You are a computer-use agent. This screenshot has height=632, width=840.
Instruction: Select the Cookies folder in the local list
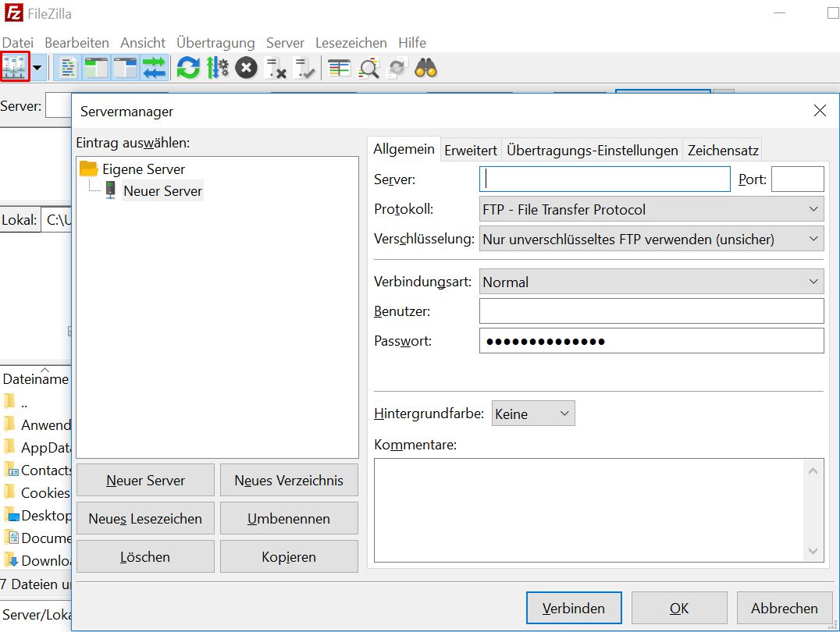(x=37, y=493)
